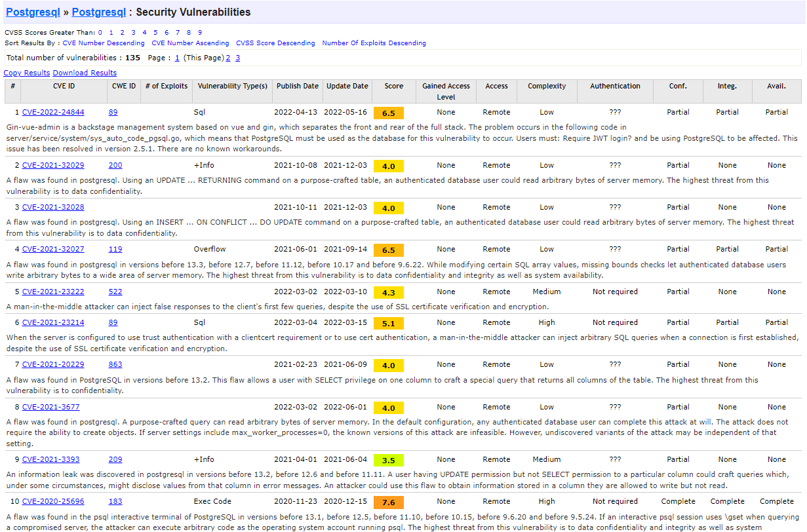Click Copy Results link
This screenshot has width=807, height=532.
[27, 73]
